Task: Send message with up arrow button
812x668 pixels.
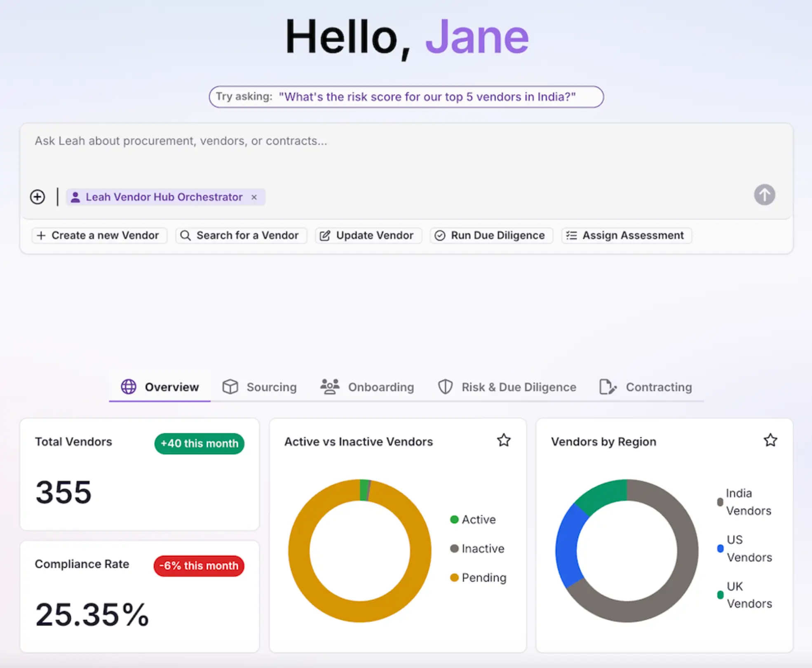Action: coord(764,195)
